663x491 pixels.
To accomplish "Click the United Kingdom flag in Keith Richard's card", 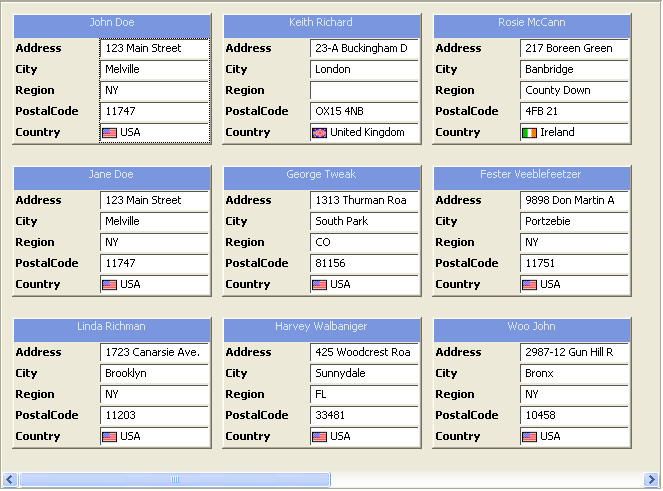I will tap(320, 133).
